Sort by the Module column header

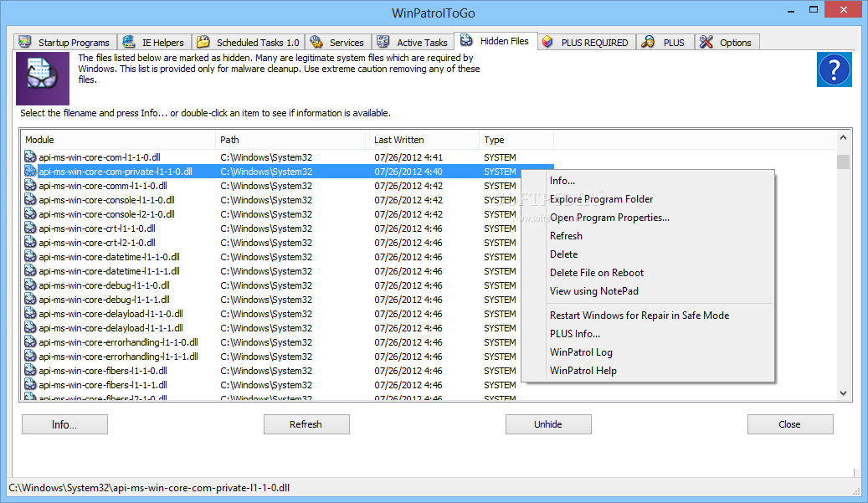(x=118, y=140)
